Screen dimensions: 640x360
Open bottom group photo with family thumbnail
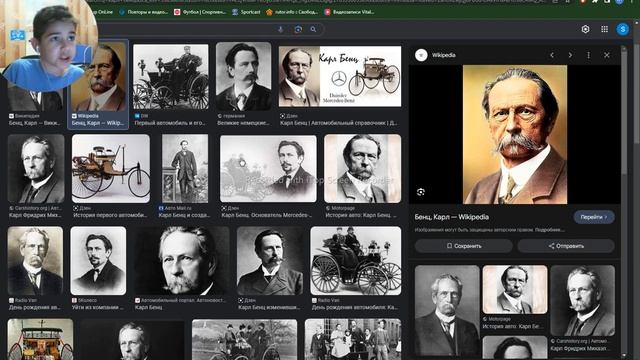(x=353, y=339)
